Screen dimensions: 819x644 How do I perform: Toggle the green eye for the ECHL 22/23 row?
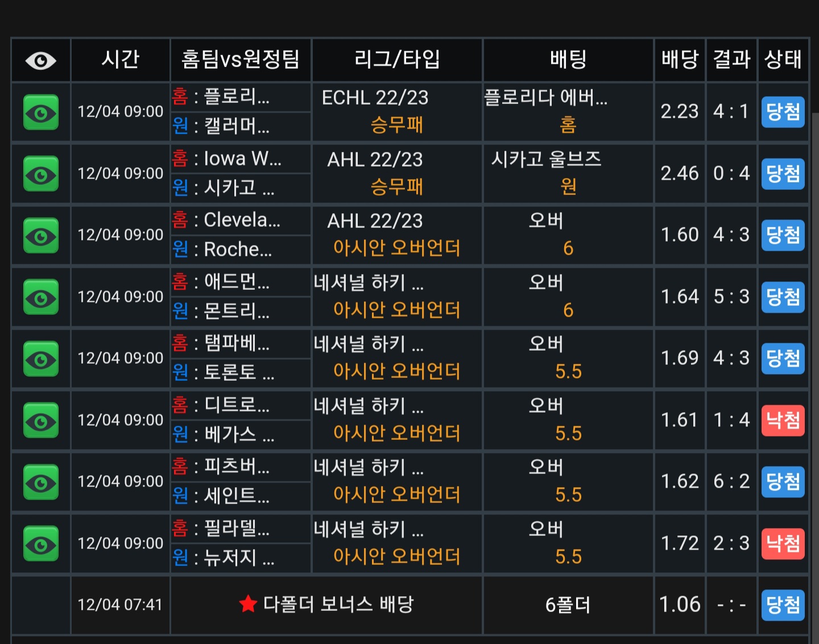point(41,113)
